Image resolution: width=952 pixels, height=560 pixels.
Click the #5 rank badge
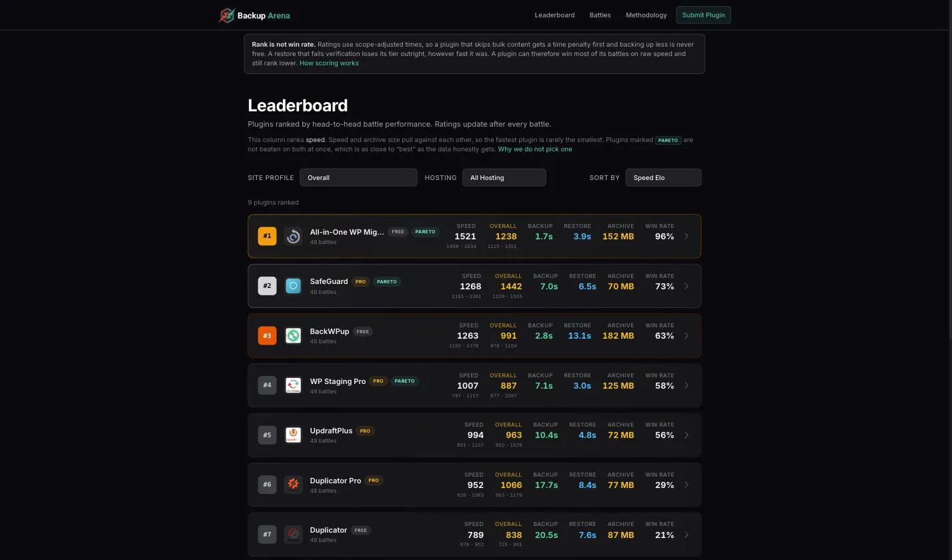(x=267, y=435)
